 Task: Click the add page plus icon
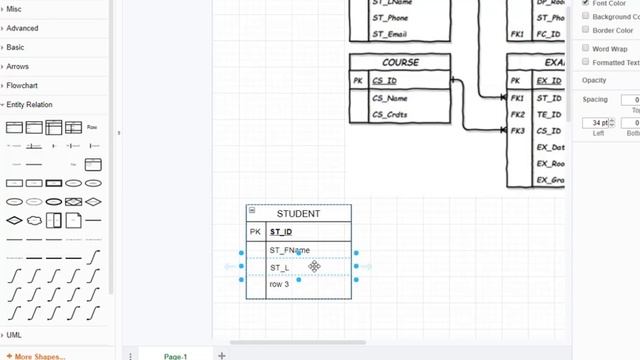pos(222,356)
